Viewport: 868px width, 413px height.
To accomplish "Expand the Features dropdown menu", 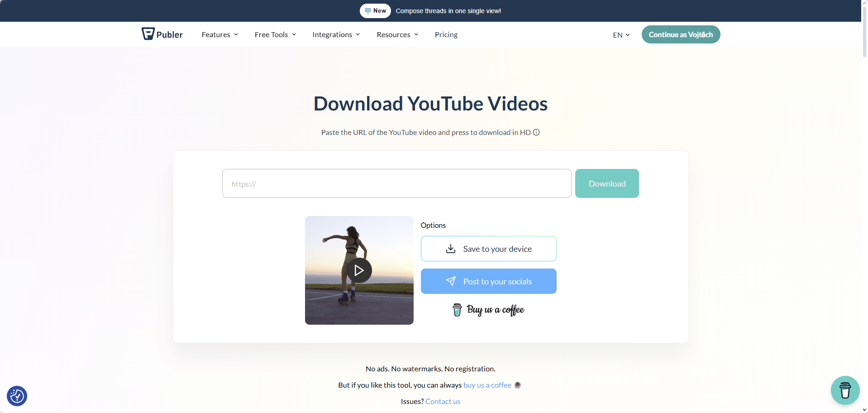I will coord(219,34).
